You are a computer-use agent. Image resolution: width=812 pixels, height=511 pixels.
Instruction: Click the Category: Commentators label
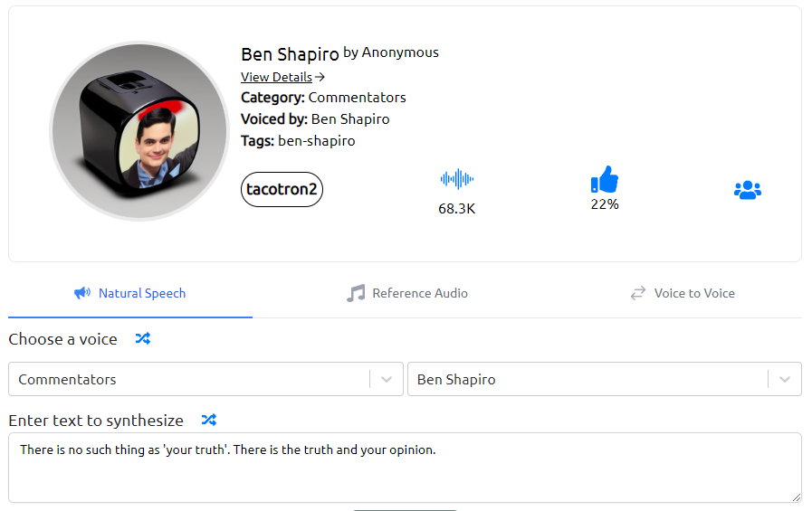(x=323, y=98)
